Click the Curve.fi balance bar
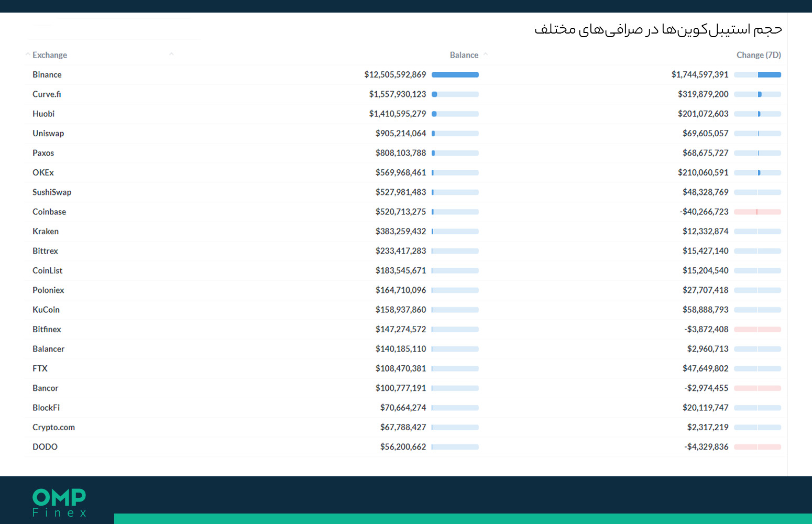Viewport: 812px width, 524px height. 455,94
